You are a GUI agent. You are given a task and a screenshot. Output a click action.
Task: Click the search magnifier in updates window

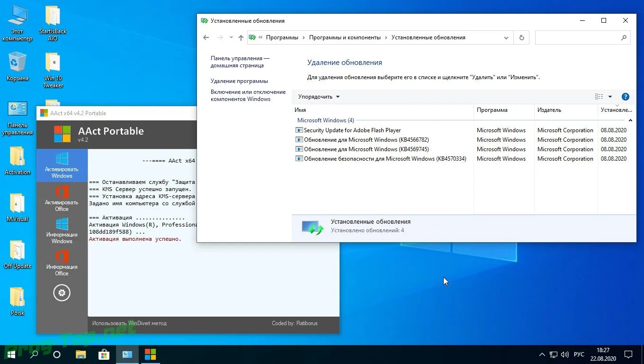point(624,37)
